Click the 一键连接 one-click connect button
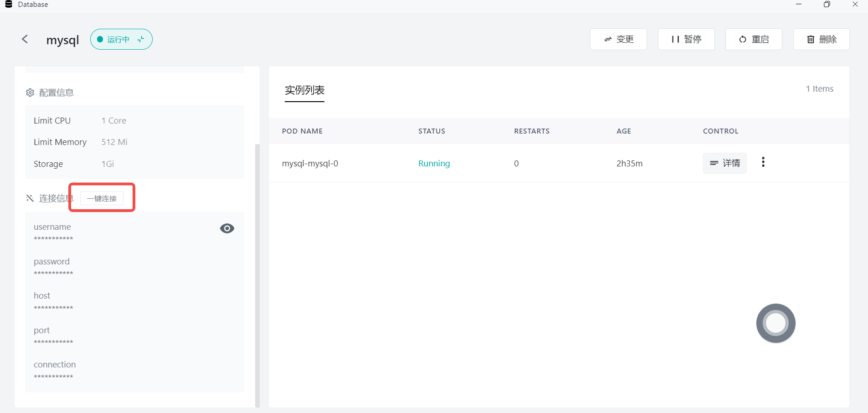Viewport: 868px width, 413px height. (102, 199)
